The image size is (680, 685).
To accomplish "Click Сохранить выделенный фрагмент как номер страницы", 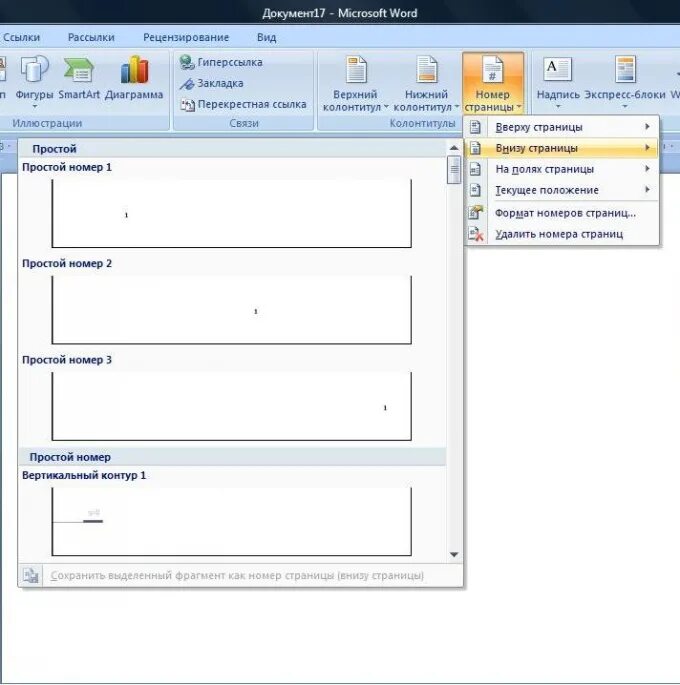I will 240,575.
